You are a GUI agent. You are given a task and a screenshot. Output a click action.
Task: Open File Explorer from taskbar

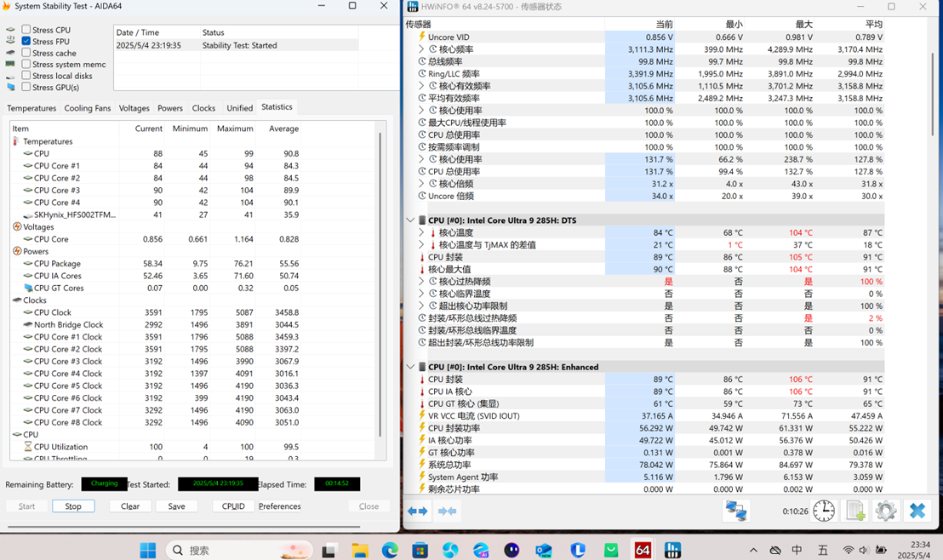tap(360, 550)
